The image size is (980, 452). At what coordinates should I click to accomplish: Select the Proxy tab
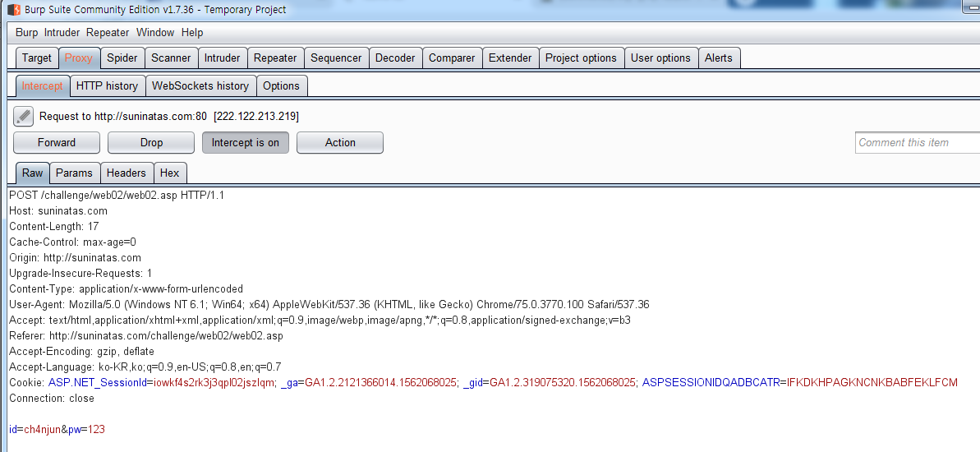[x=79, y=58]
